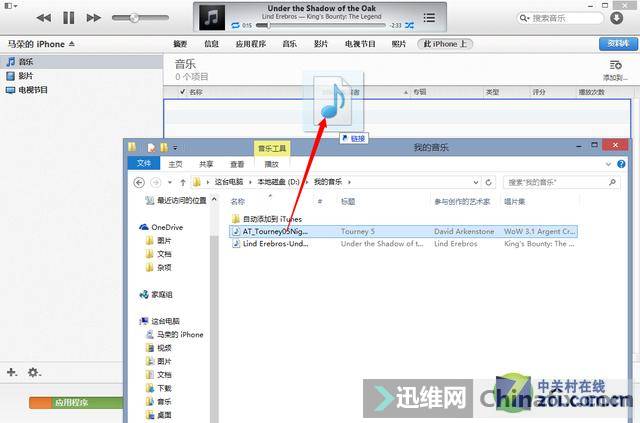
Task: Sort files by 标题 column
Action: coord(348,201)
